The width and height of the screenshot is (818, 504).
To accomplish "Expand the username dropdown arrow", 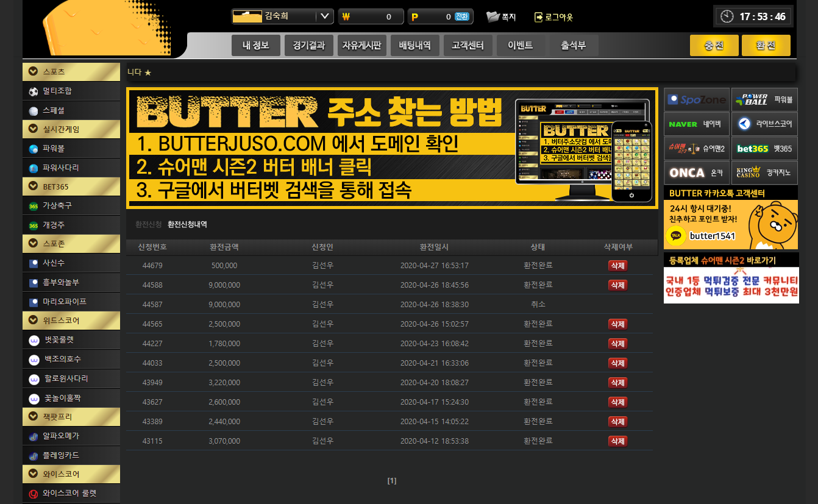I will point(324,16).
